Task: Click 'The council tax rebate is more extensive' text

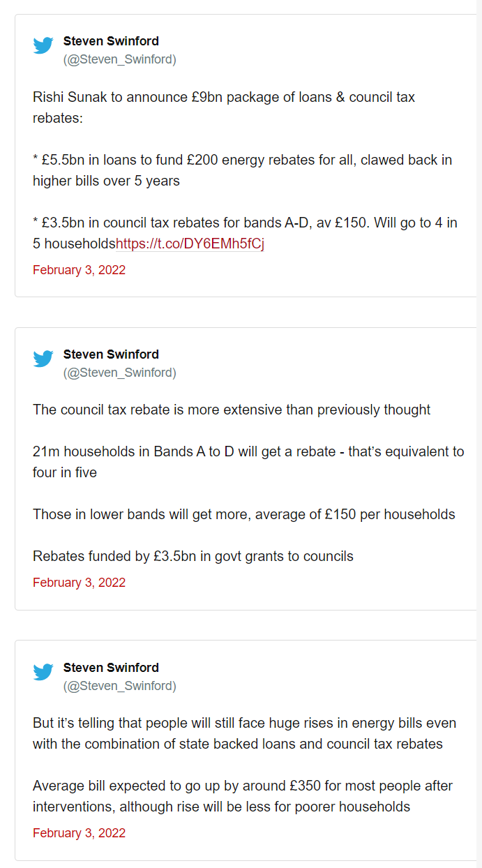Action: 232,410
